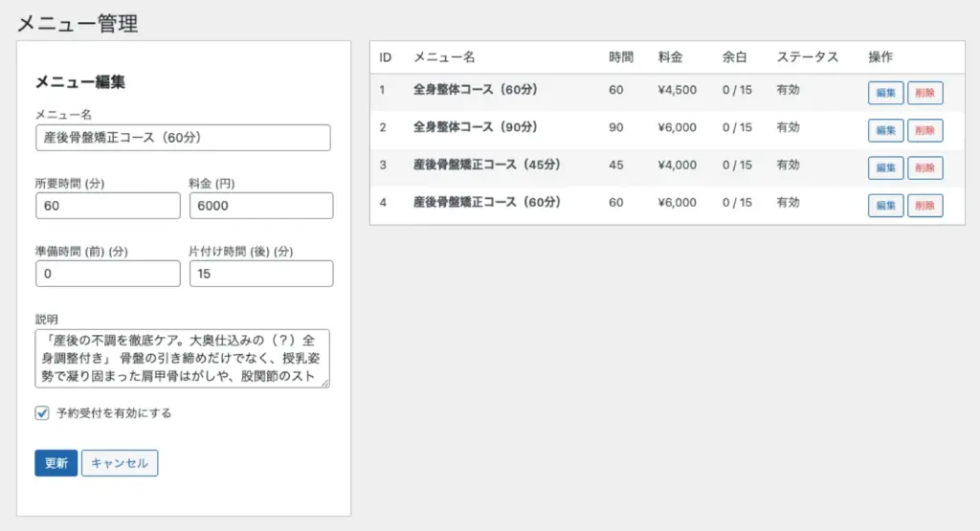Focus the 片付け時間 (後) input field
Screen dimensions: 980x531
[260, 274]
